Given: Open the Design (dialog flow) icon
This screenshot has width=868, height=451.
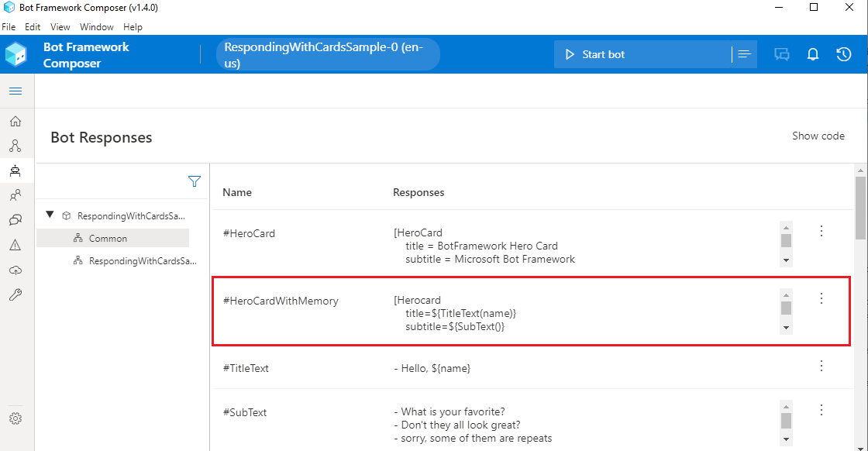Looking at the screenshot, I should coord(15,146).
